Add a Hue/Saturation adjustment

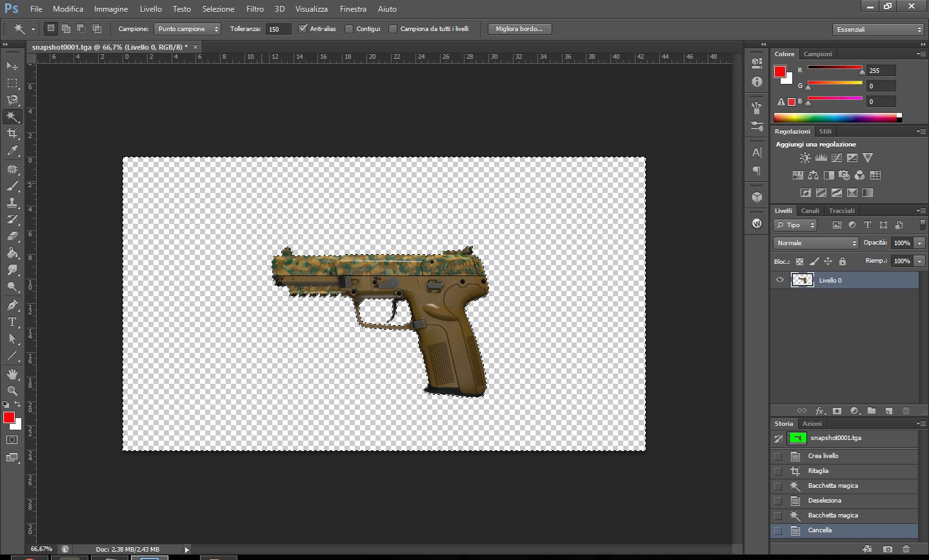click(x=797, y=175)
